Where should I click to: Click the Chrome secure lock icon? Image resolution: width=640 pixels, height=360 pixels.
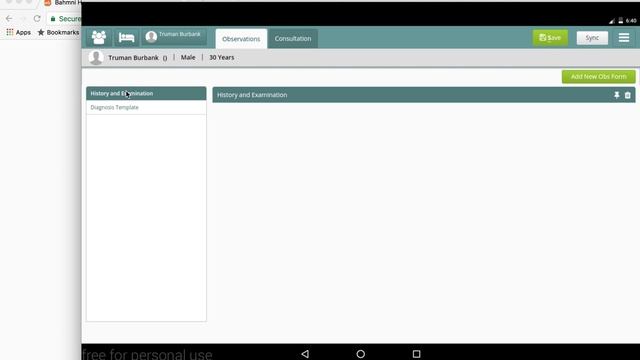coord(53,19)
